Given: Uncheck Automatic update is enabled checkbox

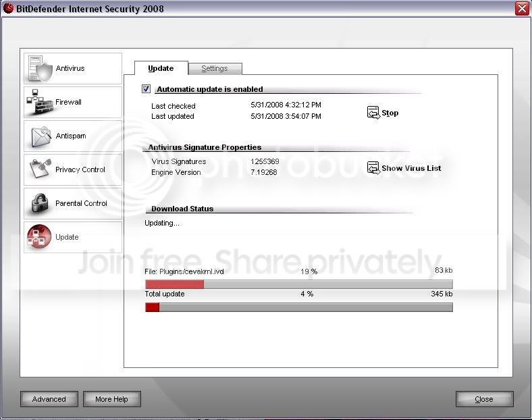Looking at the screenshot, I should point(146,89).
